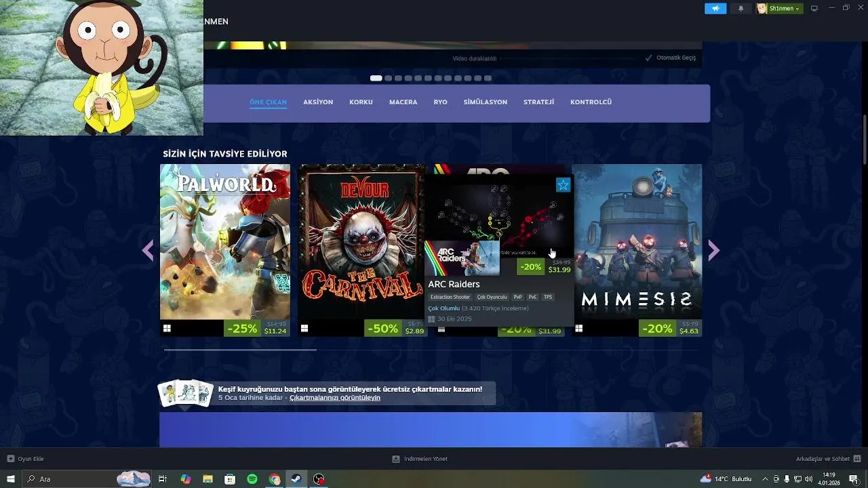
Task: Open the notification bell
Action: click(x=741, y=8)
